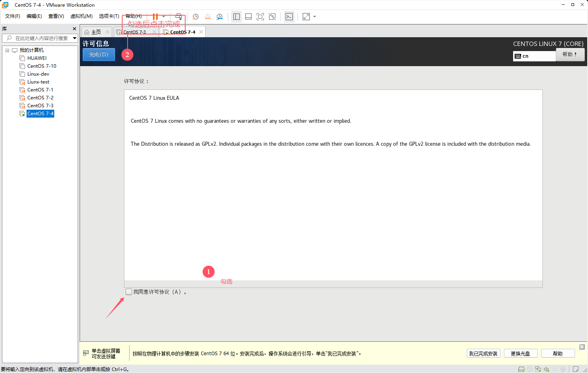
Task: Select the Linux-dev virtual machine
Action: tap(38, 74)
